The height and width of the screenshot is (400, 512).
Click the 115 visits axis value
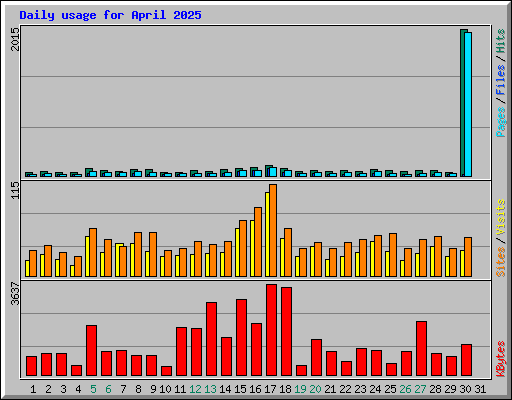click(15, 190)
